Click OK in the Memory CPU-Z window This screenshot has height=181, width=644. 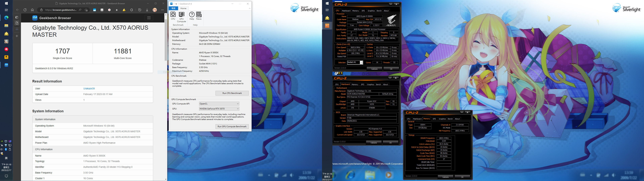[462, 177]
